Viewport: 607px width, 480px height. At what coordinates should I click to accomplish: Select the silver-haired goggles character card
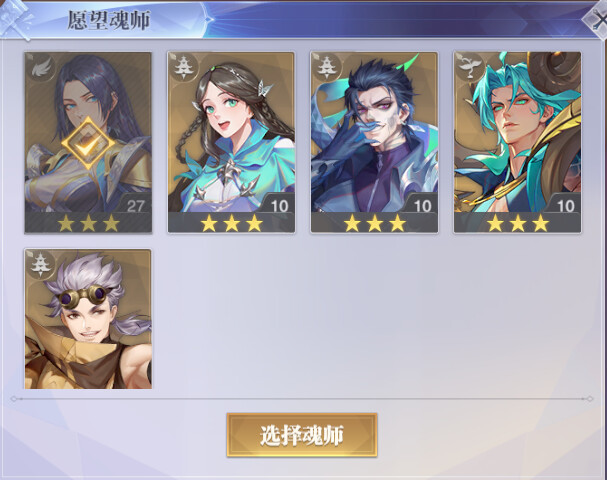tap(88, 319)
